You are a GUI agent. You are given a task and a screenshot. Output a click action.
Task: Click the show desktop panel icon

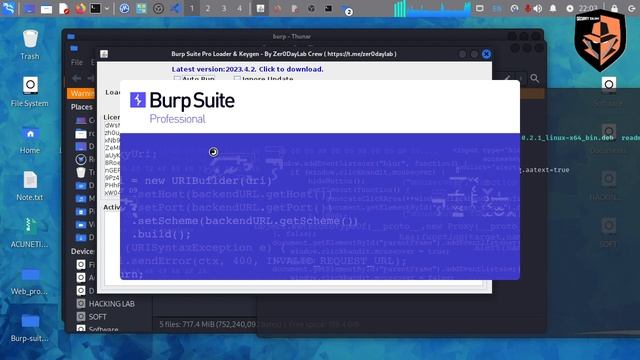click(29, 8)
